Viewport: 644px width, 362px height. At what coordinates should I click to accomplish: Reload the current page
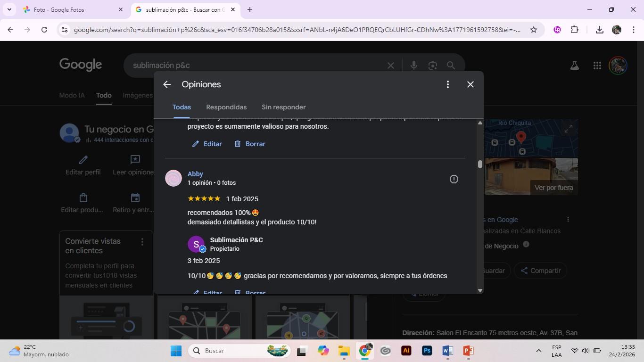[44, 30]
